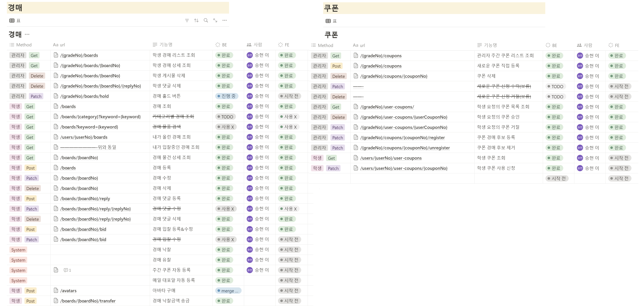Open the three-dot menu in 경매 toolbar
The width and height of the screenshot is (644, 306).
pyautogui.click(x=224, y=20)
